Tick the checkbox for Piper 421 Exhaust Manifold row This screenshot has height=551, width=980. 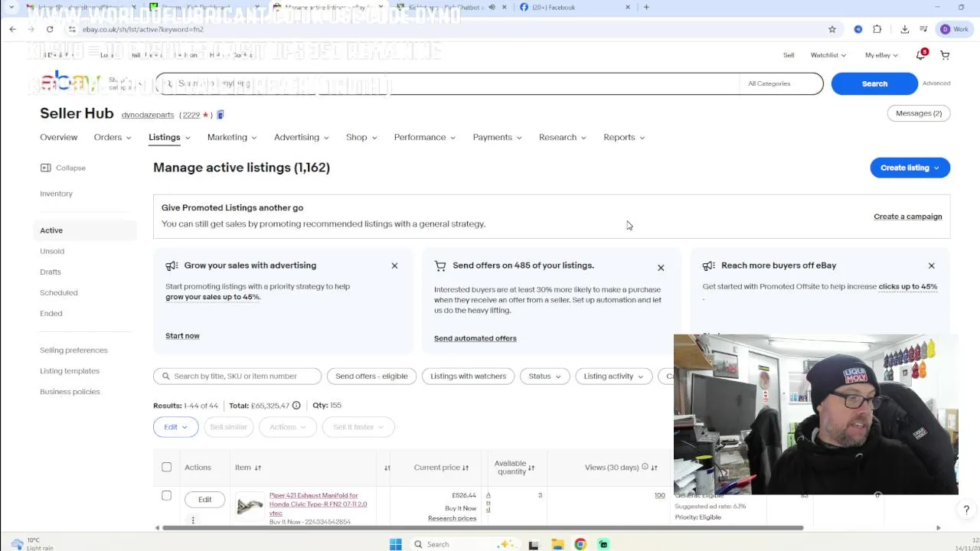pyautogui.click(x=166, y=496)
